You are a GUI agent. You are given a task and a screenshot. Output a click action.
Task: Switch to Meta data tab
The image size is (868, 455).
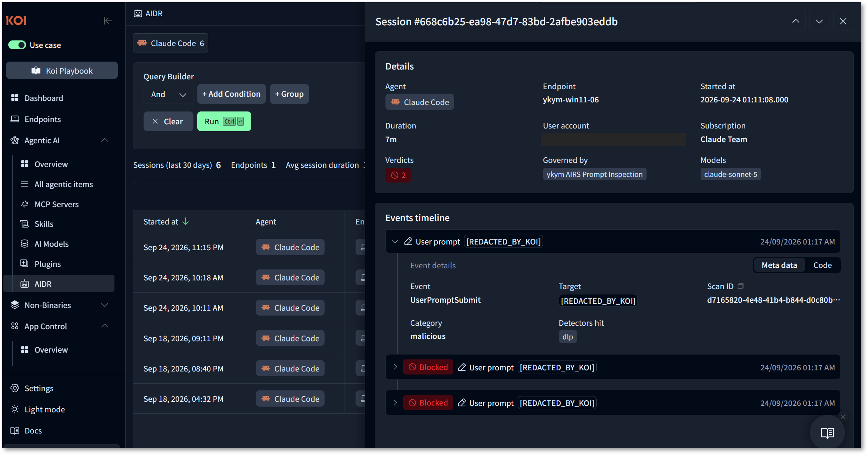(x=779, y=265)
